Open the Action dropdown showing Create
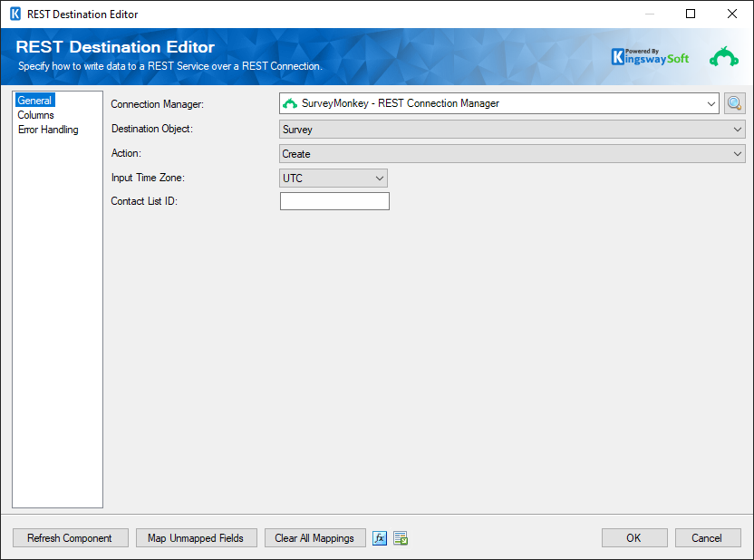The height and width of the screenshot is (560, 754). point(512,154)
